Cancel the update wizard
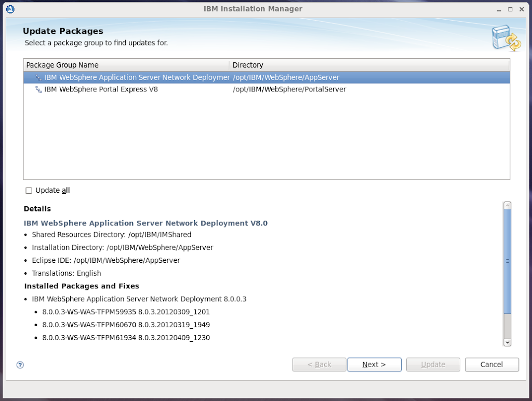 click(491, 365)
